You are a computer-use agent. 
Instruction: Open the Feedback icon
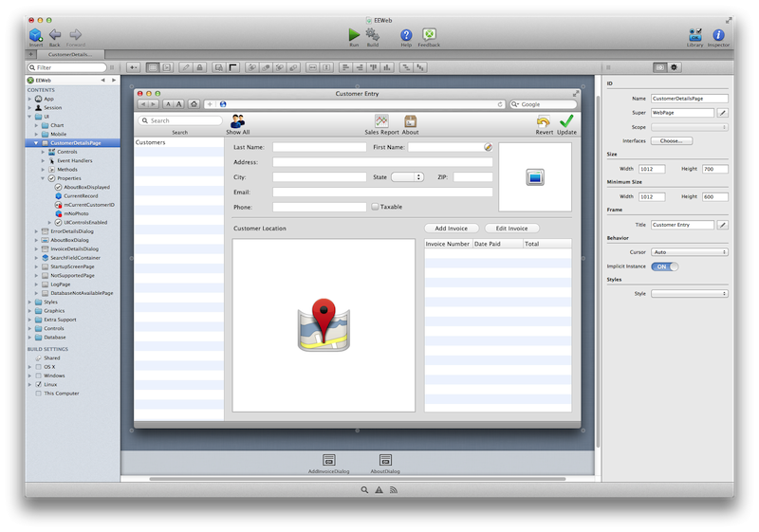pos(429,34)
